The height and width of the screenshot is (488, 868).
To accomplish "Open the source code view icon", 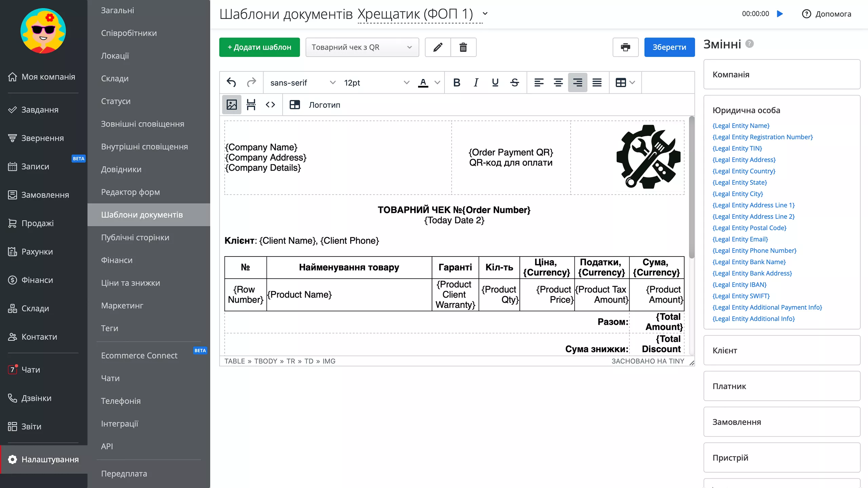I will (x=270, y=105).
